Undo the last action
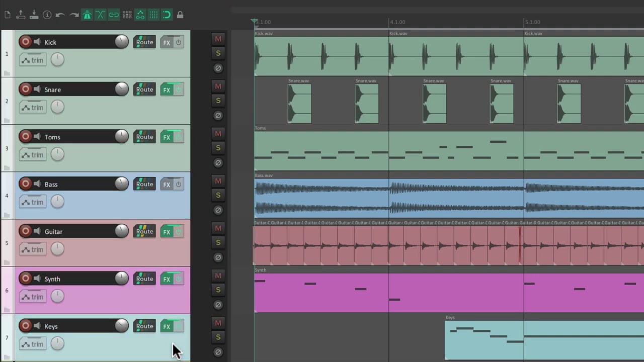The height and width of the screenshot is (362, 644). click(x=60, y=15)
